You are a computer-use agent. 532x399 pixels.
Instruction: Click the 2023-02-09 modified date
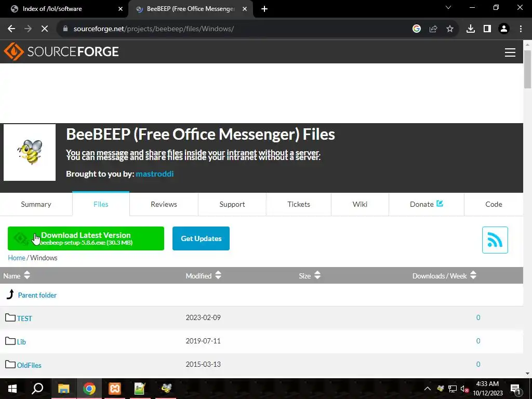pyautogui.click(x=203, y=317)
